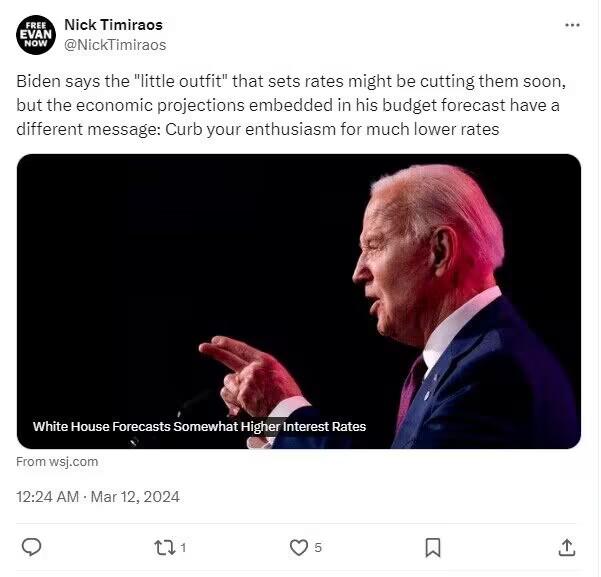This screenshot has width=601, height=577.
Task: Open the More options three-dot menu
Action: pyautogui.click(x=572, y=25)
